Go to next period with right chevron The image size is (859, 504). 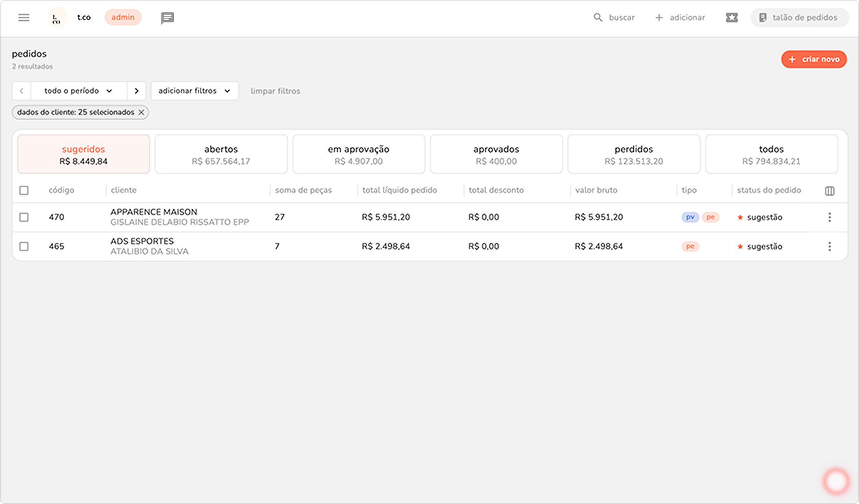point(137,91)
